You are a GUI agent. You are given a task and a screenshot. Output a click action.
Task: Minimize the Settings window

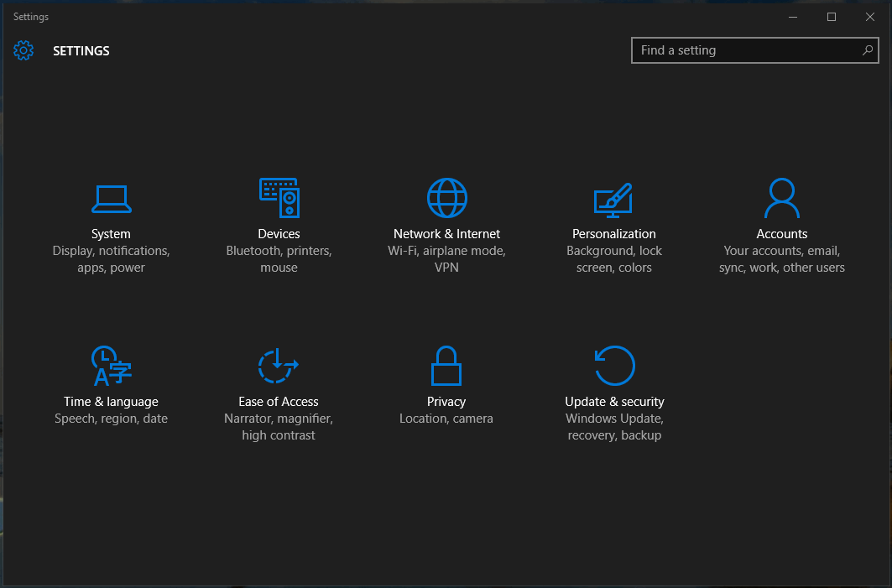tap(793, 17)
